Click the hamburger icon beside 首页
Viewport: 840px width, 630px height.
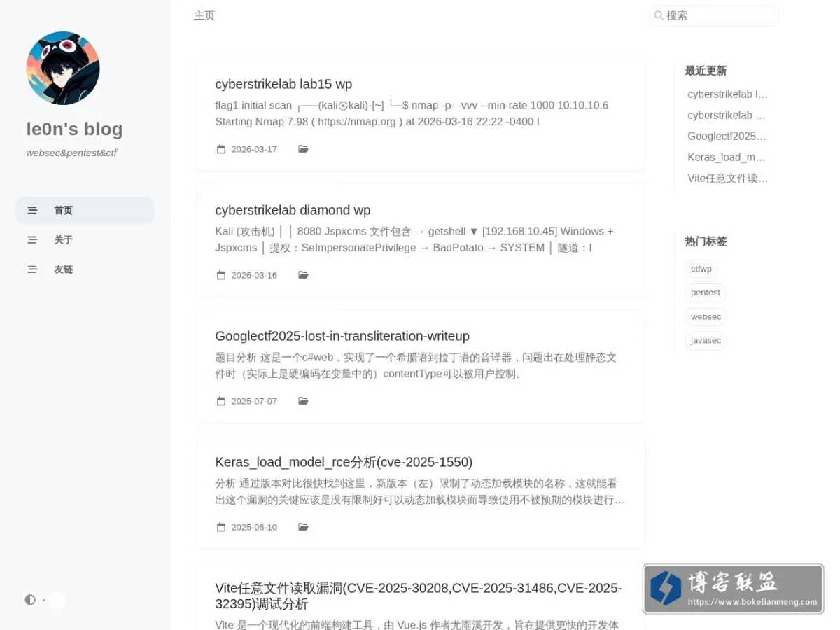tap(32, 210)
